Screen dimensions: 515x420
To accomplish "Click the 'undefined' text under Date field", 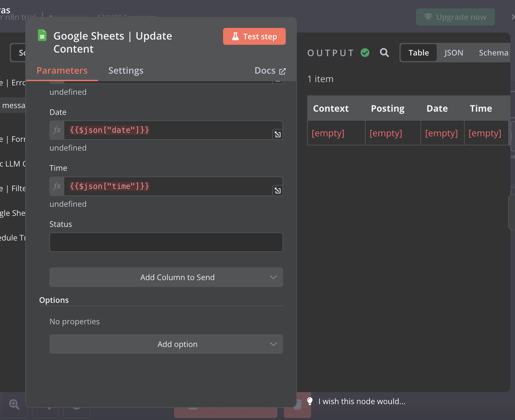I will coord(68,148).
